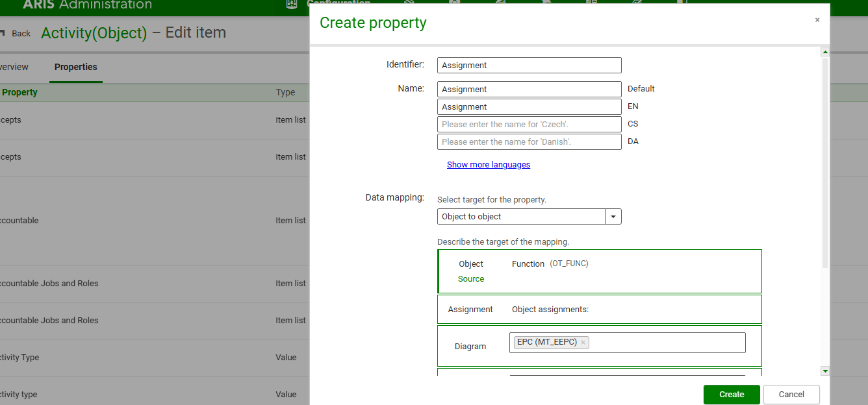Focus the EN name field

click(529, 106)
